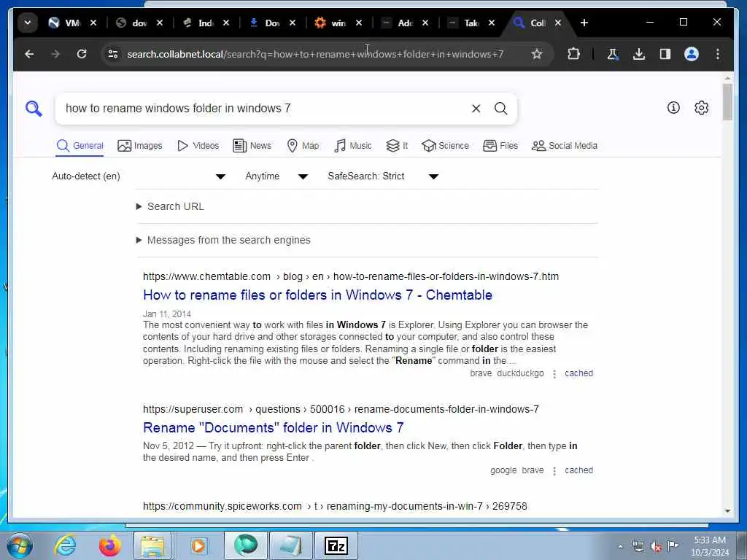Open the profile avatar menu
This screenshot has height=560, width=747.
692,54
